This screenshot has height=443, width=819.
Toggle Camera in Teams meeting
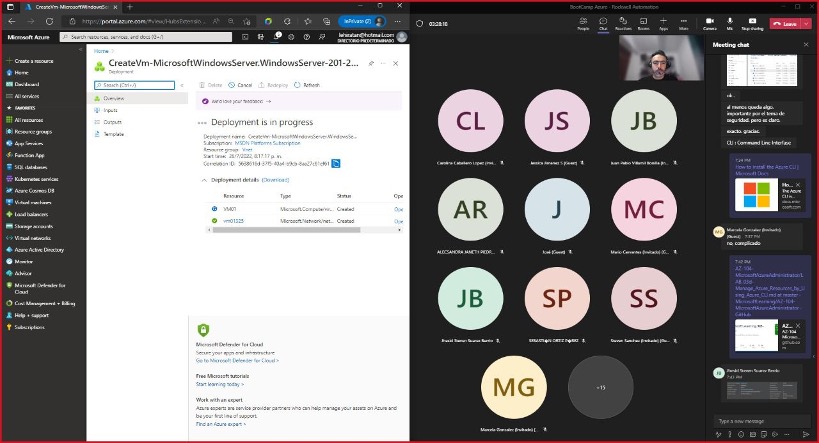click(x=710, y=24)
